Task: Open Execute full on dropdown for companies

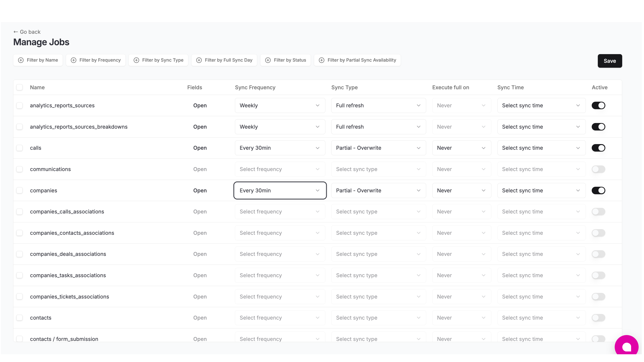Action: pyautogui.click(x=462, y=191)
